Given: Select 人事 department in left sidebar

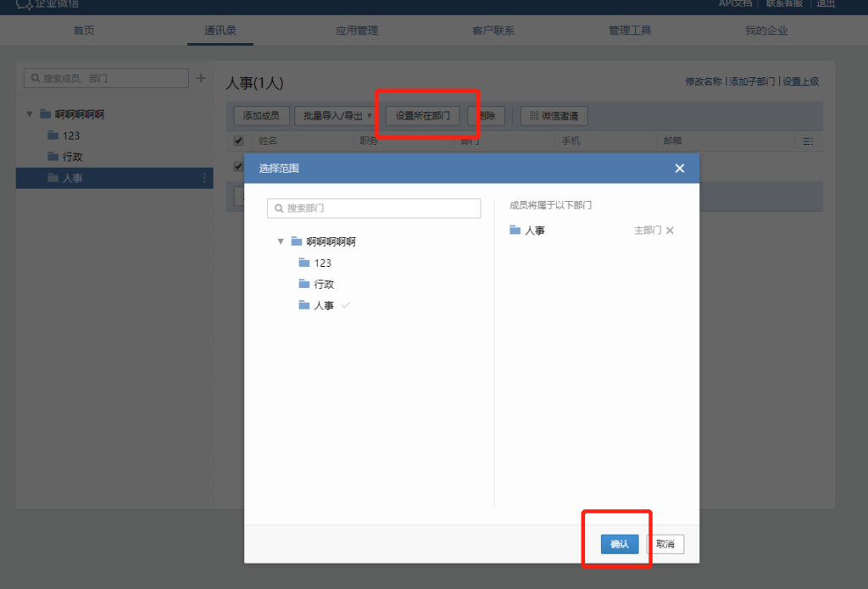Looking at the screenshot, I should coord(114,178).
